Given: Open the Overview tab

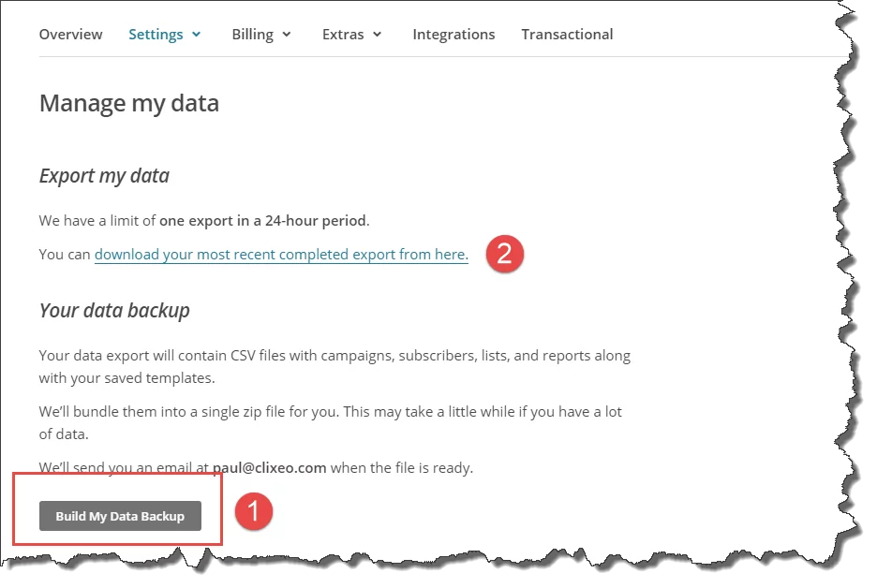Looking at the screenshot, I should (x=71, y=35).
